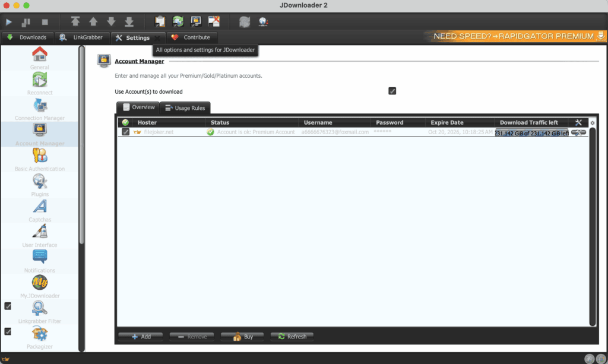Open Captchas settings in sidebar
This screenshot has width=608, height=364.
[x=40, y=210]
